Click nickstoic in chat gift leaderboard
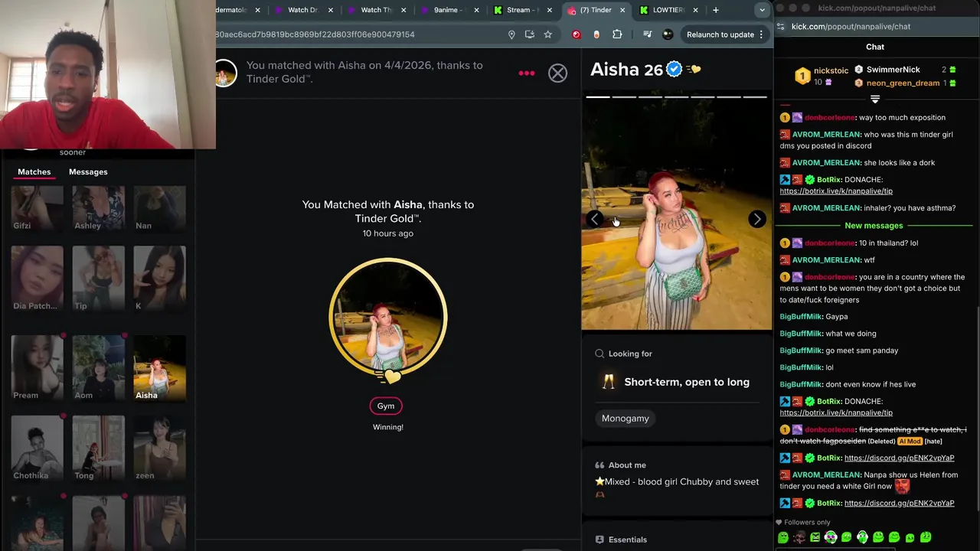980x551 pixels. [x=831, y=70]
